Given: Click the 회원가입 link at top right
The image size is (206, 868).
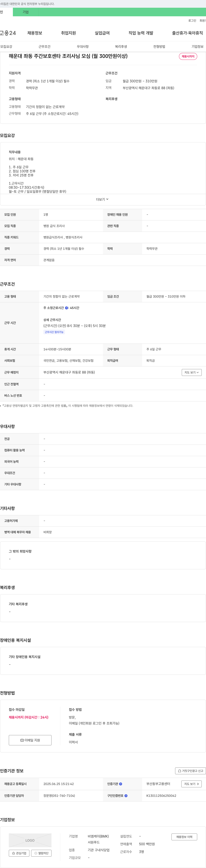Looking at the screenshot, I should coord(203,21).
